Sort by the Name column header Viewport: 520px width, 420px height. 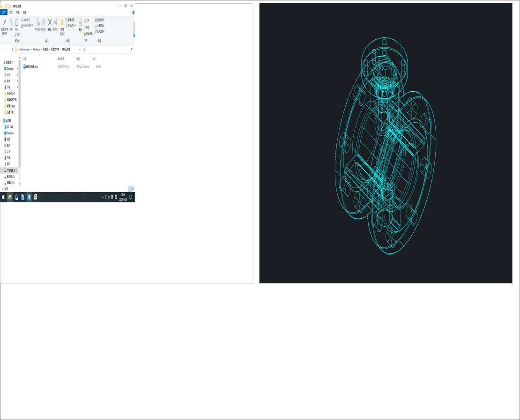[25, 59]
